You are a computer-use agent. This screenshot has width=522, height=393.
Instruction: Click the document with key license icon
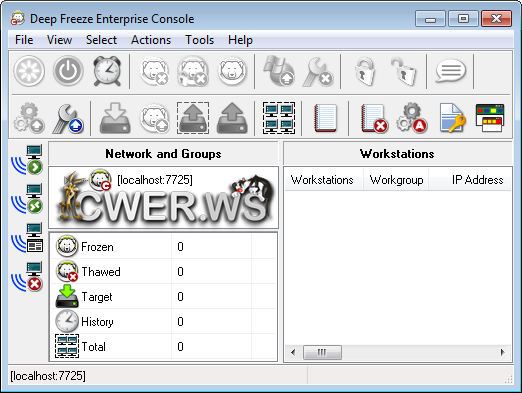click(452, 118)
